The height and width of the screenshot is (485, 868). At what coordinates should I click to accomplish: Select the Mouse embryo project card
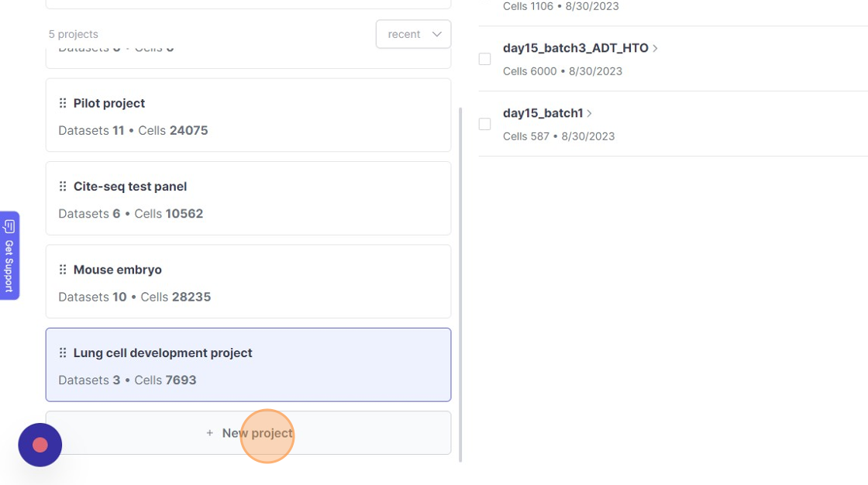pyautogui.click(x=248, y=282)
